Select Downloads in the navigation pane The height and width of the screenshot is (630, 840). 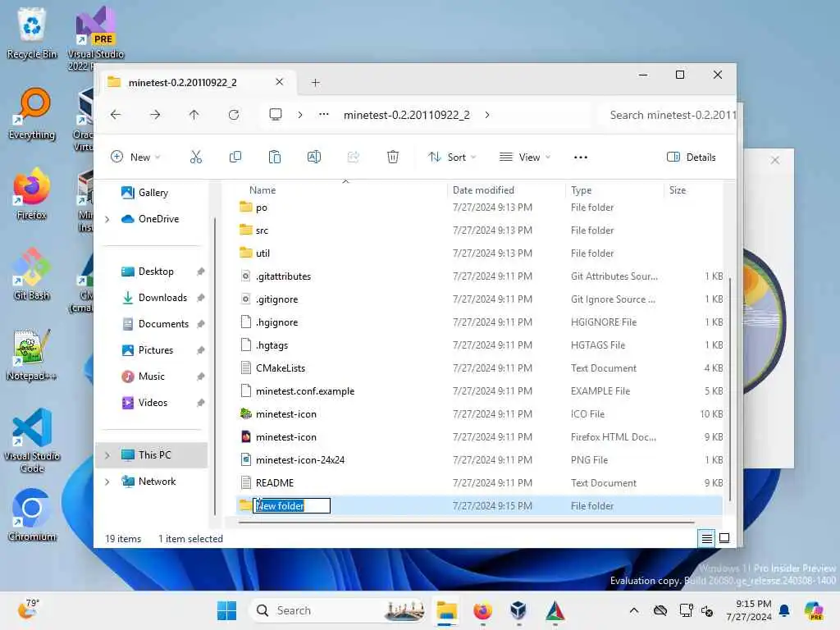click(x=162, y=298)
